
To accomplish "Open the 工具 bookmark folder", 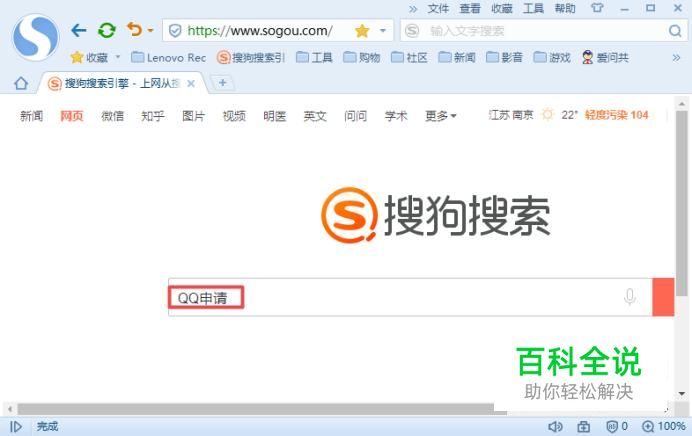I will (314, 57).
